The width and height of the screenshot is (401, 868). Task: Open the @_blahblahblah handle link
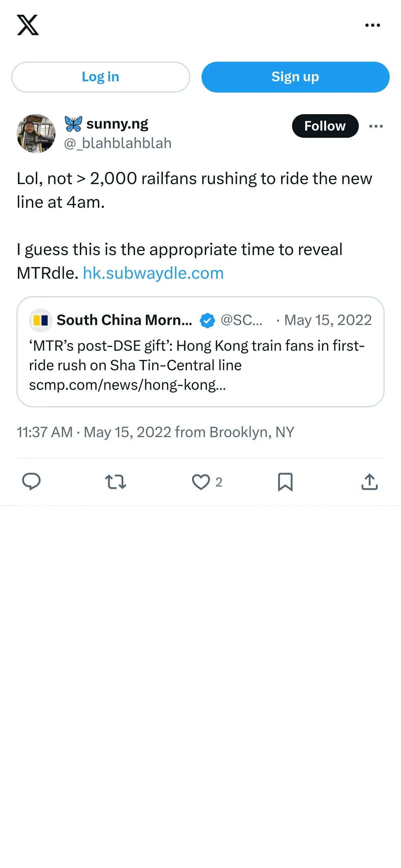(118, 143)
